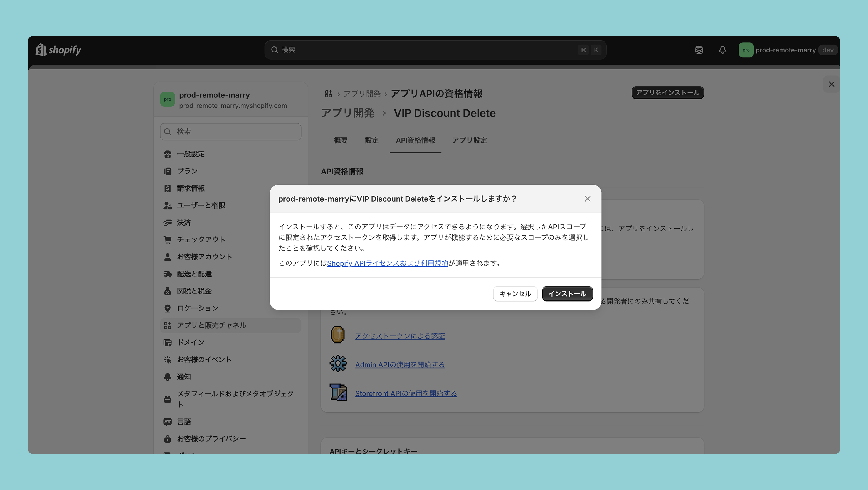868x490 pixels.
Task: Click the apps grid breadcrumb icon
Action: 328,94
